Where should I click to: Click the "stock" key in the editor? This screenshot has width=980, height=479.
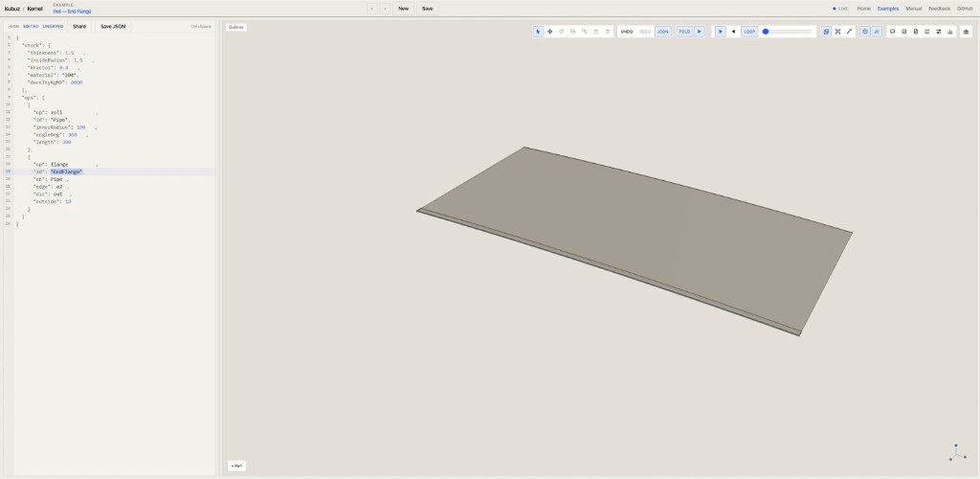point(32,45)
